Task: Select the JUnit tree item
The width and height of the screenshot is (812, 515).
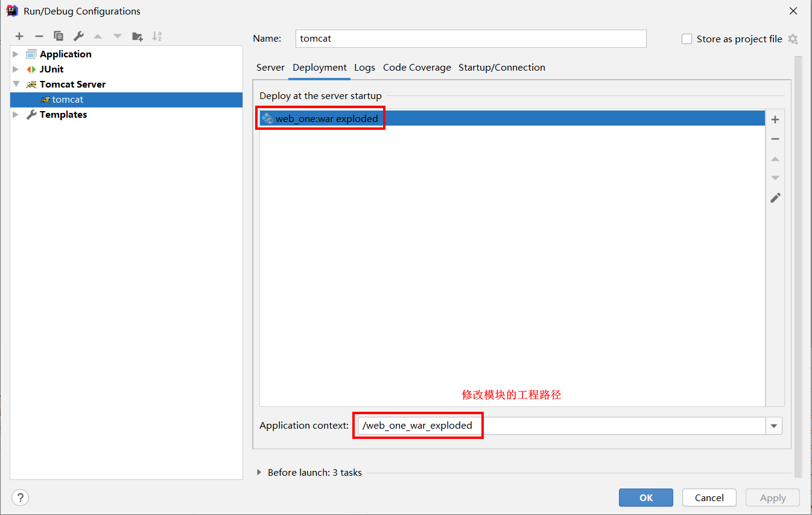Action: click(x=51, y=69)
